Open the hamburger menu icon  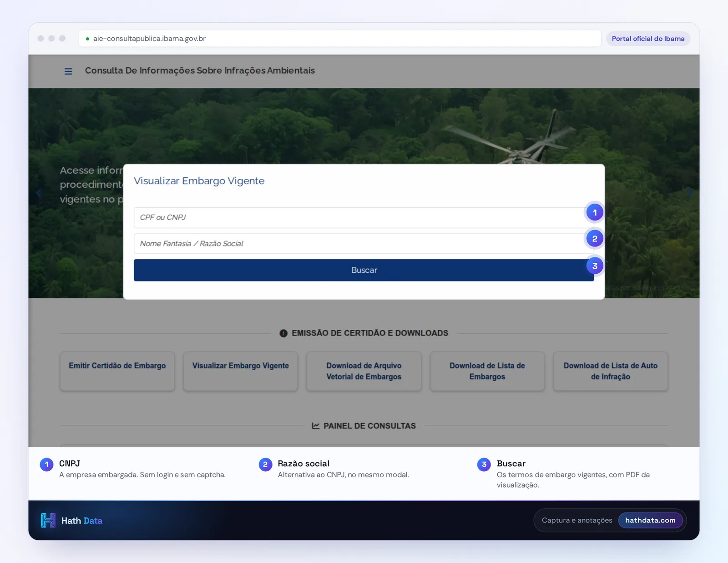(68, 71)
